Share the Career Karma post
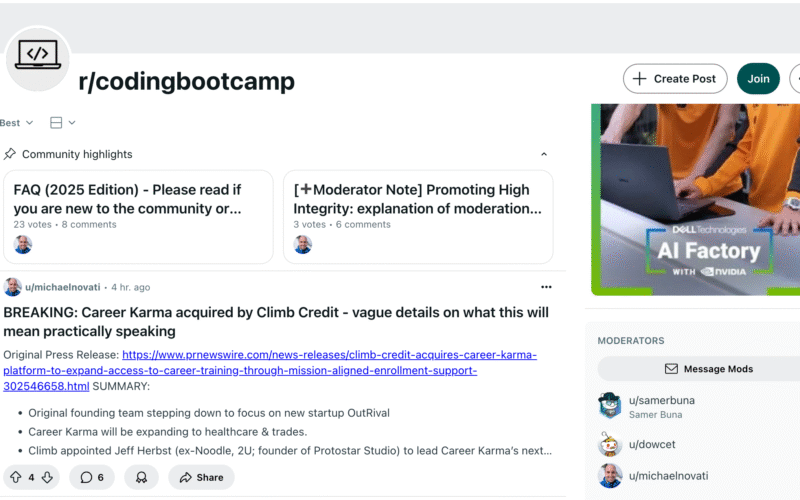Viewport: 800px width, 500px height. [201, 477]
